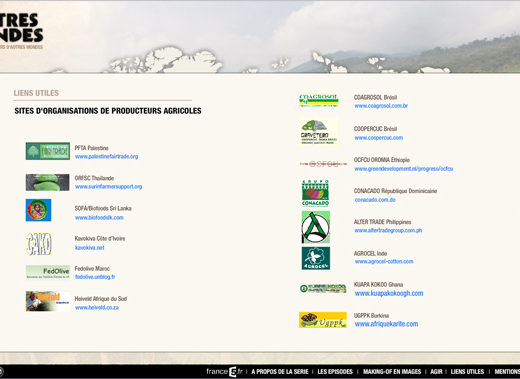Visit the www.kuapakokoogh.com link
Screen dimensions: 520x379
click(x=389, y=293)
